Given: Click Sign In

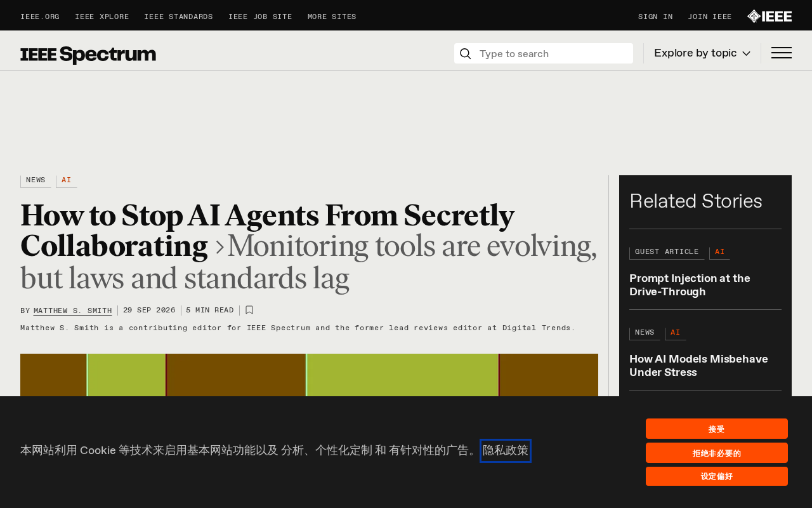Looking at the screenshot, I should (655, 17).
